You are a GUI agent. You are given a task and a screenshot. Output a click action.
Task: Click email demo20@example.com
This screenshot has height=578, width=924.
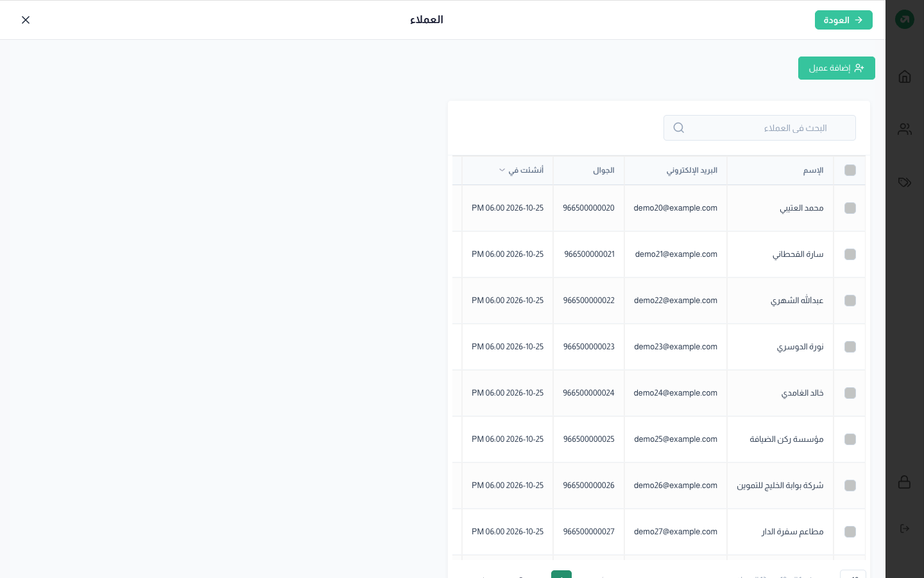tap(676, 208)
